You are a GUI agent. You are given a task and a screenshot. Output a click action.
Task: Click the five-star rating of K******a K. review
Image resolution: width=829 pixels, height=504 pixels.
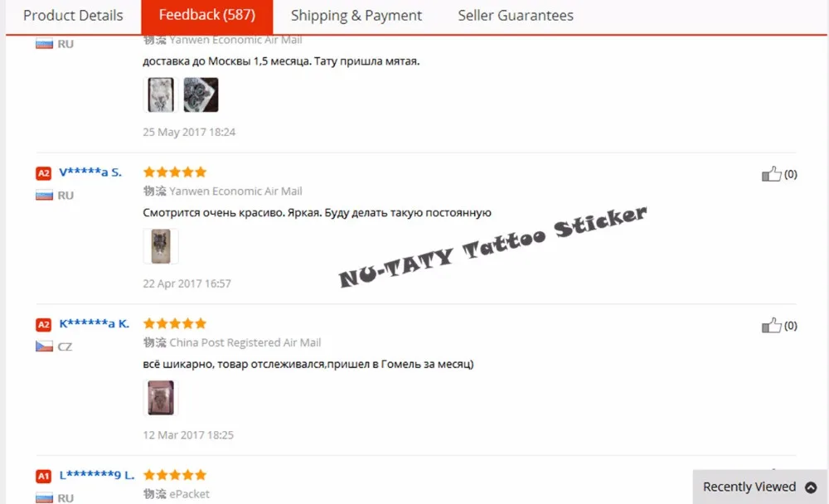tap(174, 323)
